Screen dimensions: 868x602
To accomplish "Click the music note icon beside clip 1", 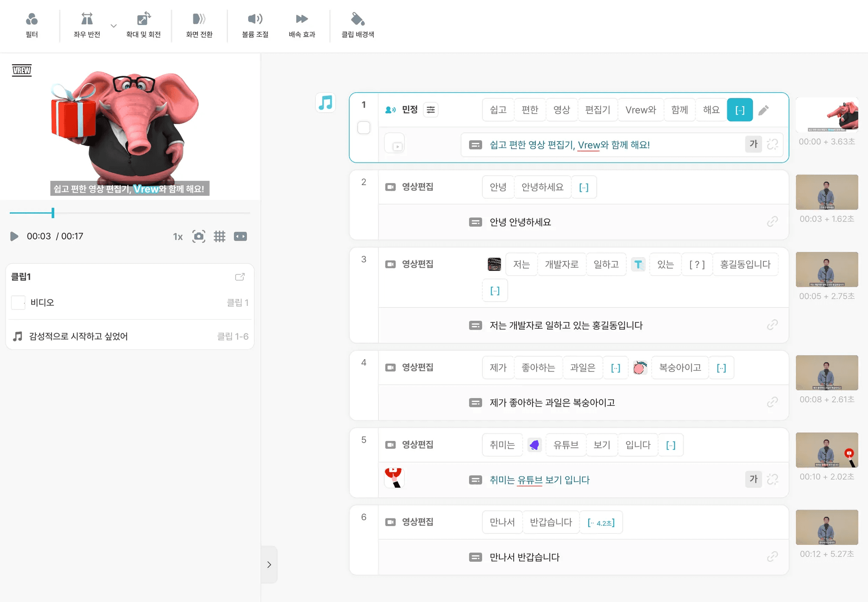I will [x=325, y=103].
